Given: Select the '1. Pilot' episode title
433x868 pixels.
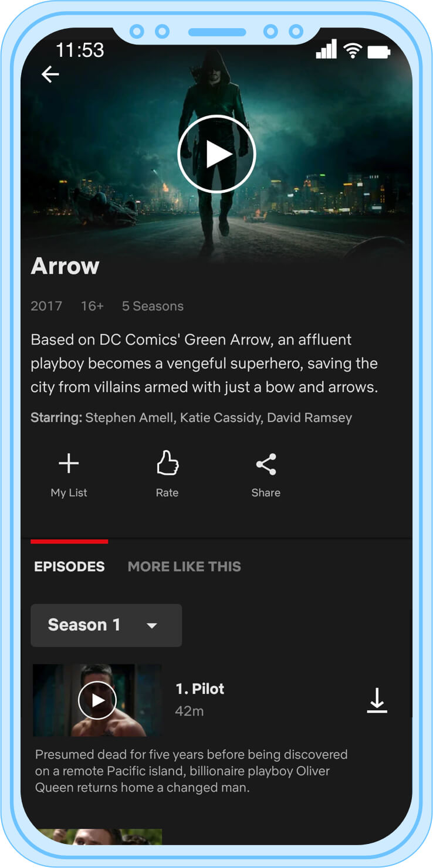Looking at the screenshot, I should 200,689.
